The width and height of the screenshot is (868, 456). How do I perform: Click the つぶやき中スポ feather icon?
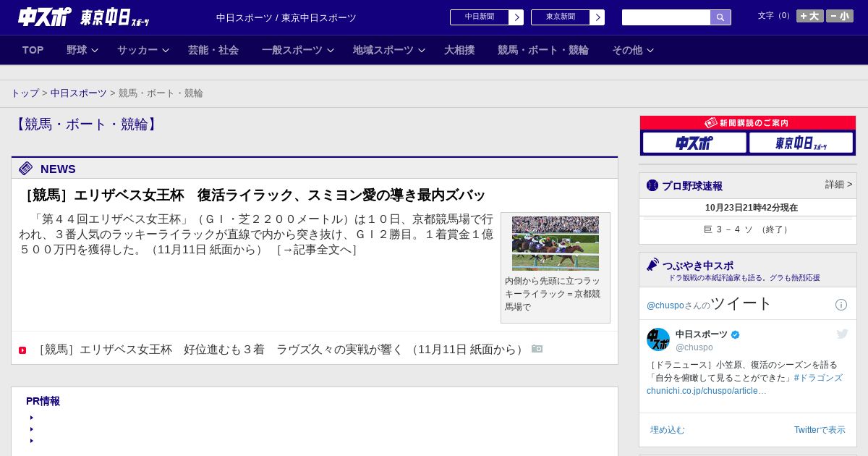[x=653, y=265]
